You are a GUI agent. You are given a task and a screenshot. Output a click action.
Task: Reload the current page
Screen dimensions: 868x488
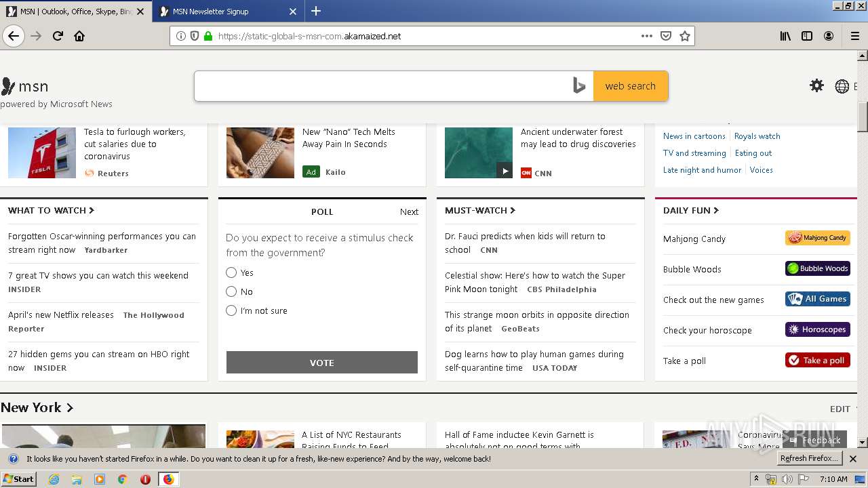click(58, 36)
